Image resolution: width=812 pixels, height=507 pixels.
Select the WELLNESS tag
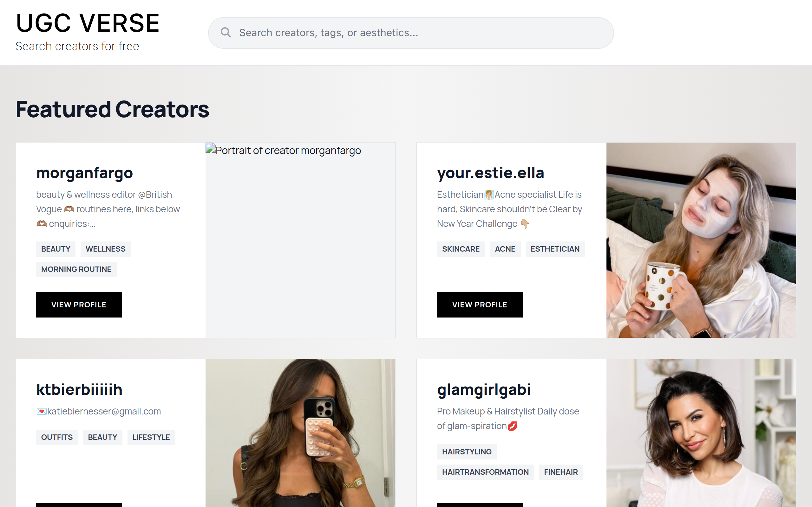point(105,249)
